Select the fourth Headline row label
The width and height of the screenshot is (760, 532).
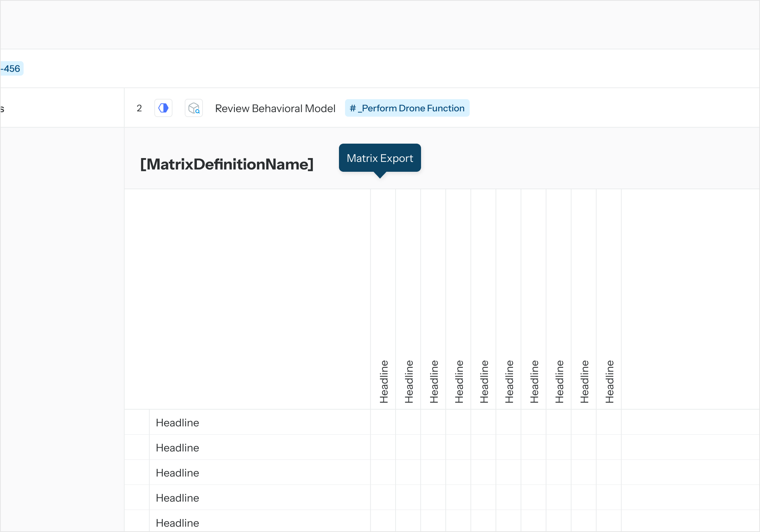[x=177, y=498]
